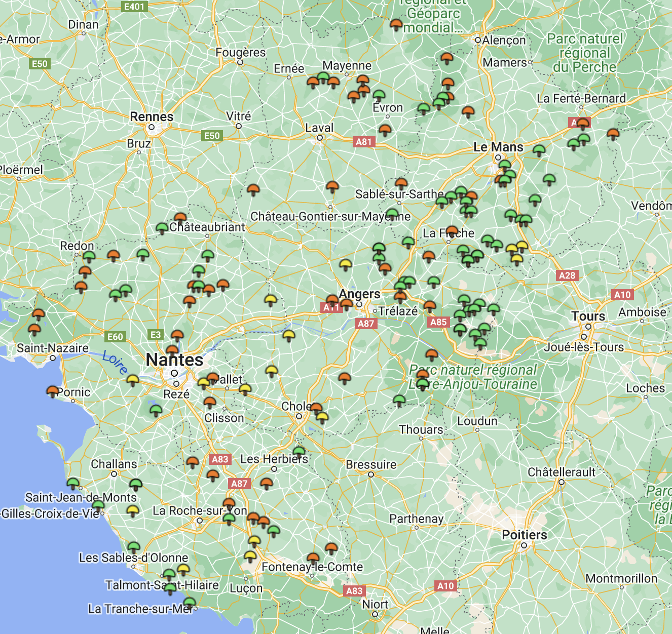This screenshot has width=672, height=634.
Task: Select the green mushroom just east of Redon
Action: (89, 257)
